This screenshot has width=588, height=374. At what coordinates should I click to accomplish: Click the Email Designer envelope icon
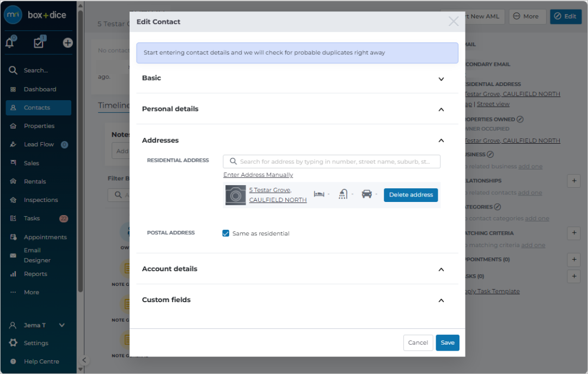click(13, 255)
